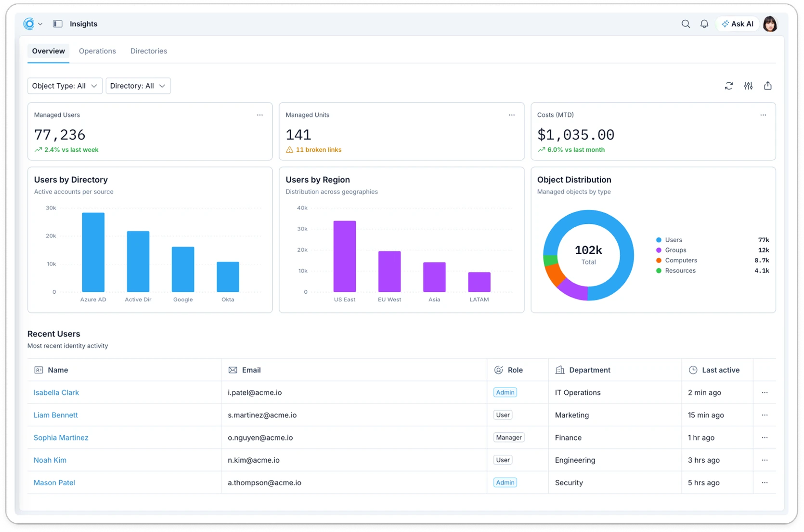Click the Ask AI button
The image size is (804, 532).
(x=738, y=24)
